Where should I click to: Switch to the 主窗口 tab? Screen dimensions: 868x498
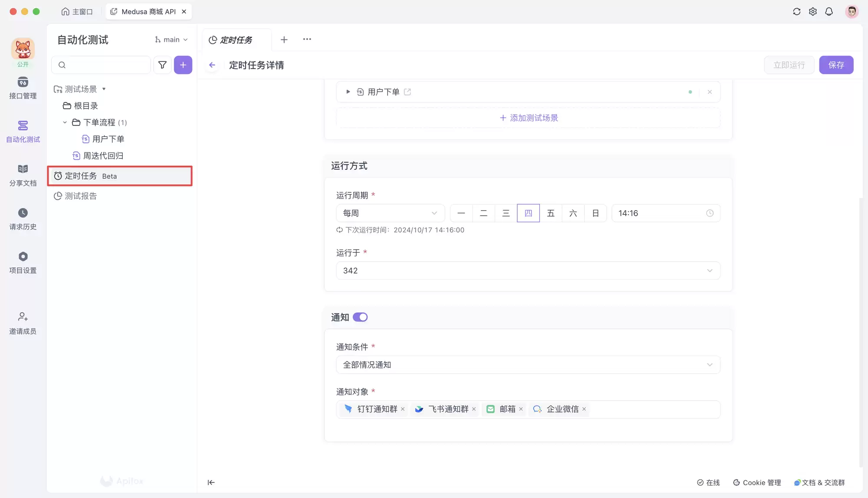[x=77, y=12]
